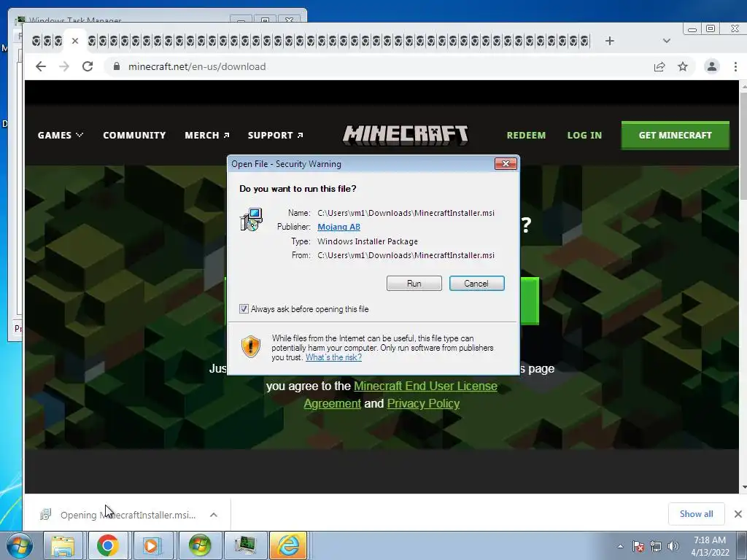Click the installer package icon in dialog

(x=251, y=219)
